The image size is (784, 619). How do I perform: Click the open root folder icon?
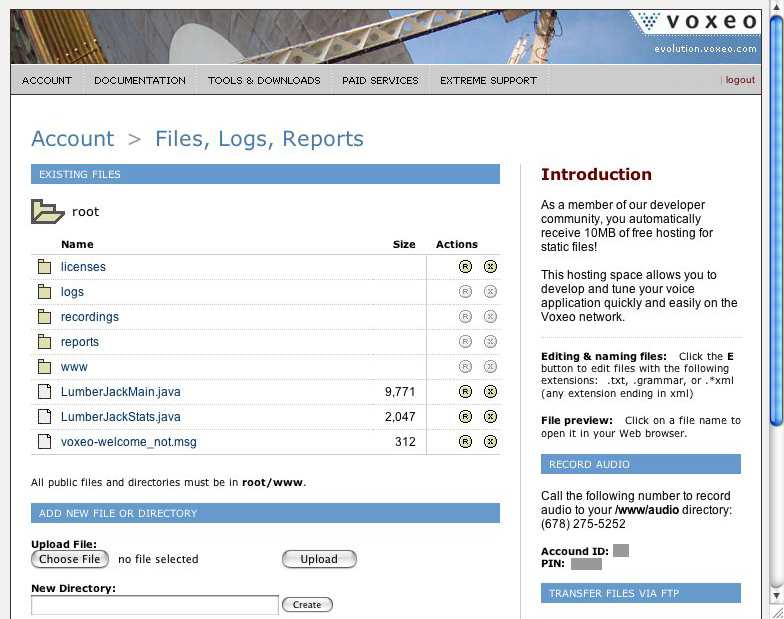(48, 212)
